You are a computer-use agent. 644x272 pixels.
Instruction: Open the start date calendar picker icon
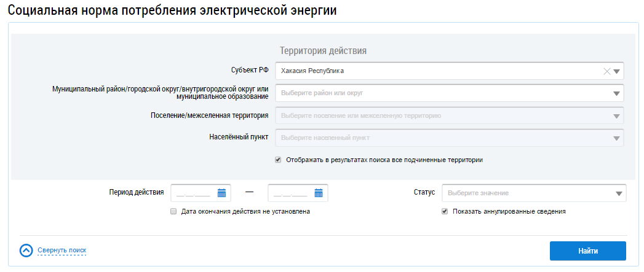pos(221,193)
